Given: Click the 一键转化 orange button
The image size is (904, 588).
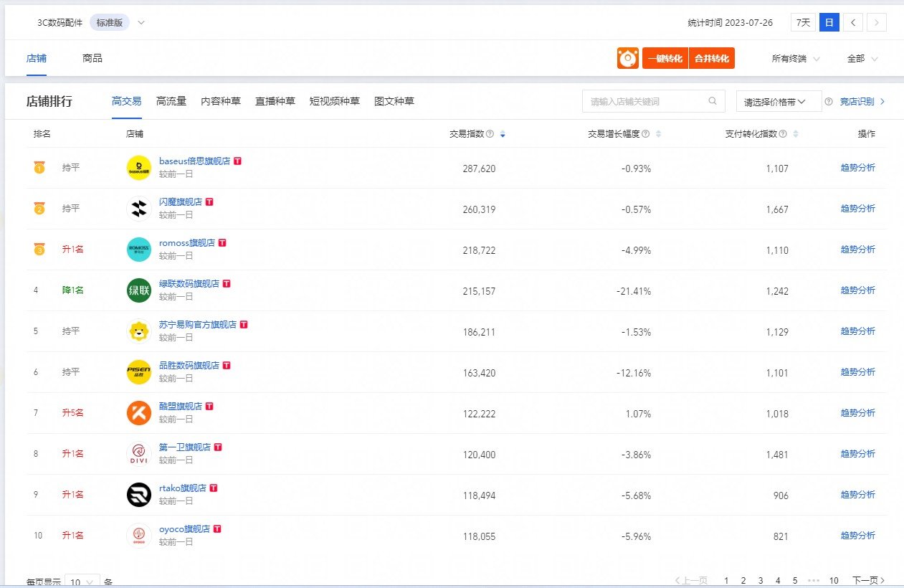Looking at the screenshot, I should click(x=665, y=58).
